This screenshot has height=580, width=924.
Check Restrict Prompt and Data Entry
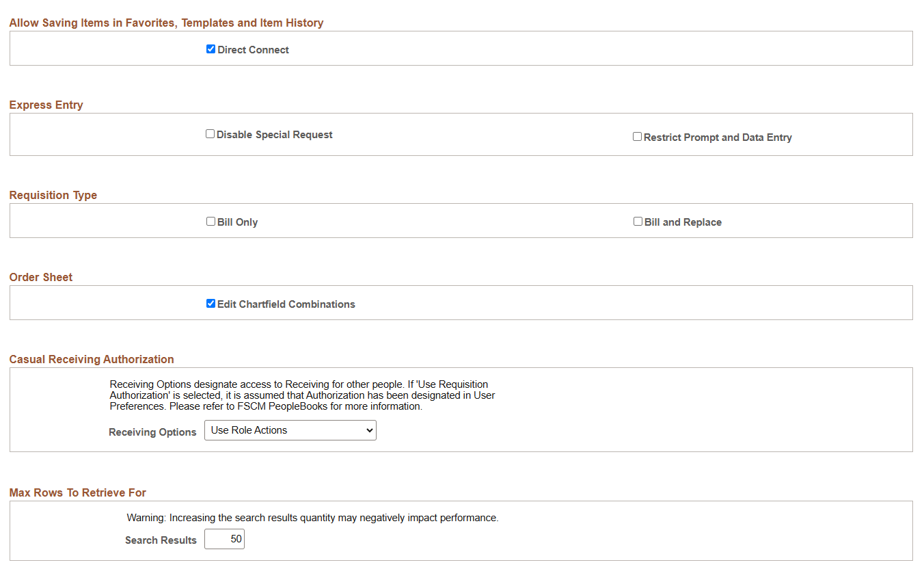[637, 137]
